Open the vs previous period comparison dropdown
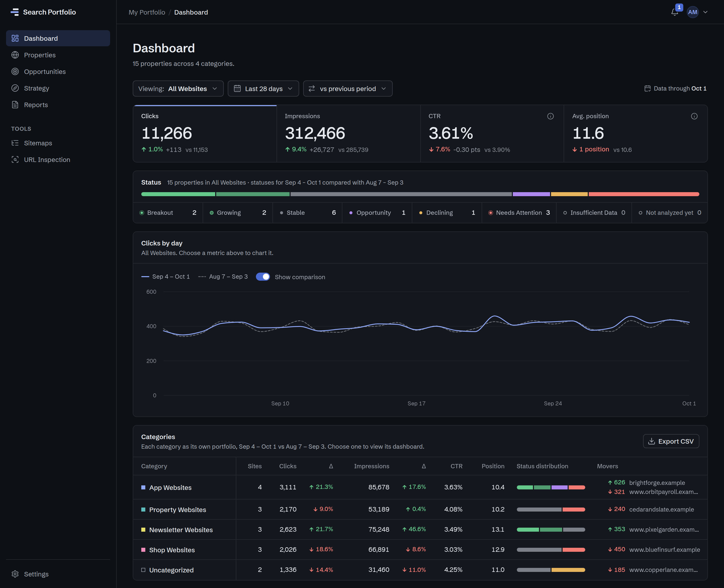724x588 pixels. [x=348, y=89]
